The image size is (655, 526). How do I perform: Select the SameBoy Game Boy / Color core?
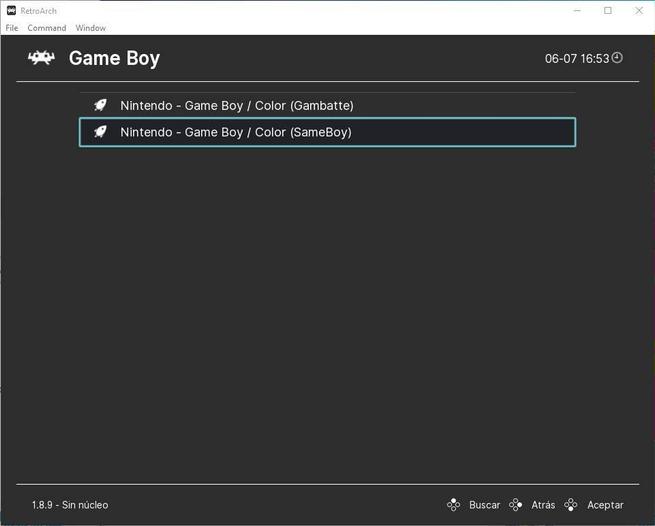tap(328, 132)
